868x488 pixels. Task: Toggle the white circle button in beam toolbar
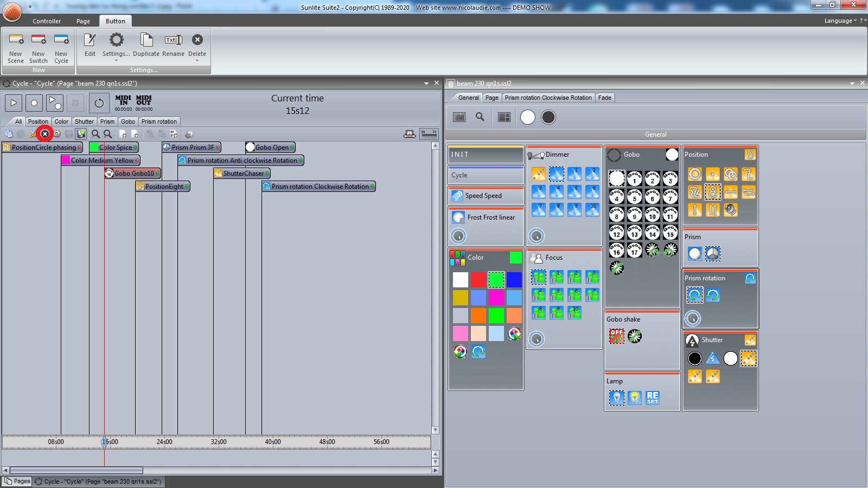[x=528, y=117]
